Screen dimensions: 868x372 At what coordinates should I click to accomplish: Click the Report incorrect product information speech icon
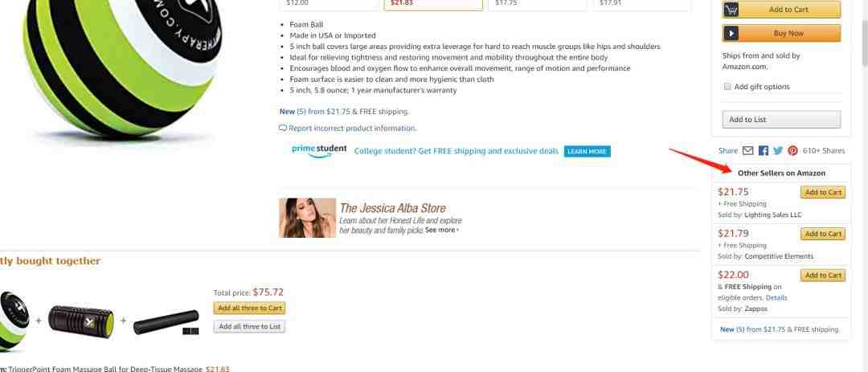(x=283, y=128)
